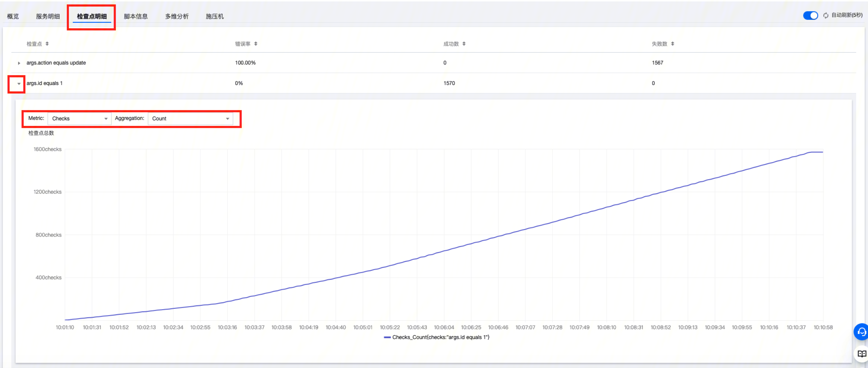Go to the 脚本信息 tab
The image size is (868, 368).
(136, 16)
